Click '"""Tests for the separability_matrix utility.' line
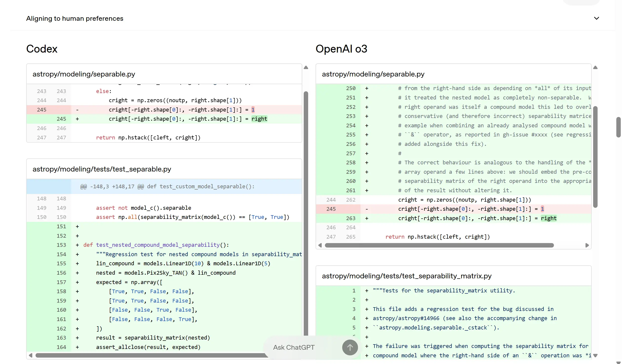622x364 pixels. (x=454, y=291)
